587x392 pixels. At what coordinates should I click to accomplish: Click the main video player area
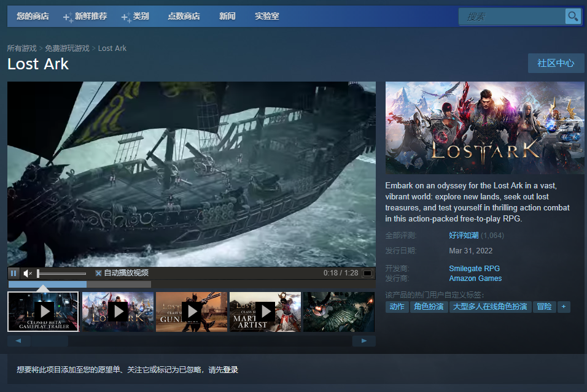click(x=192, y=174)
